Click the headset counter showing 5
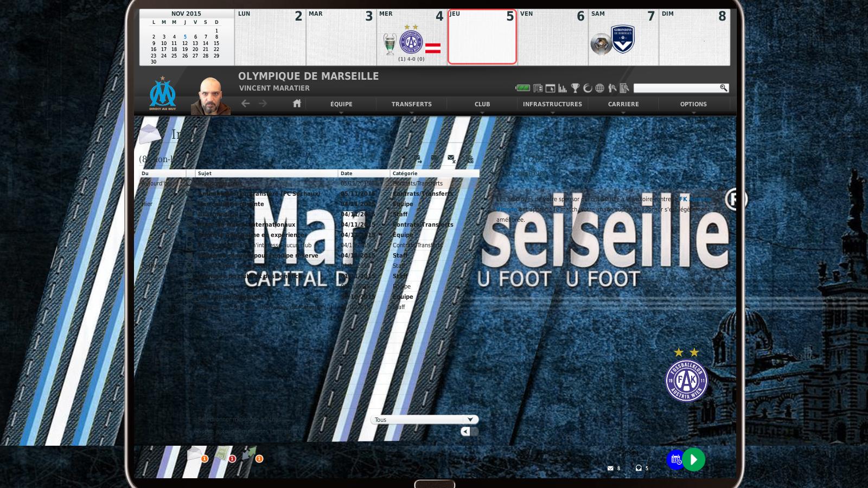 [642, 468]
